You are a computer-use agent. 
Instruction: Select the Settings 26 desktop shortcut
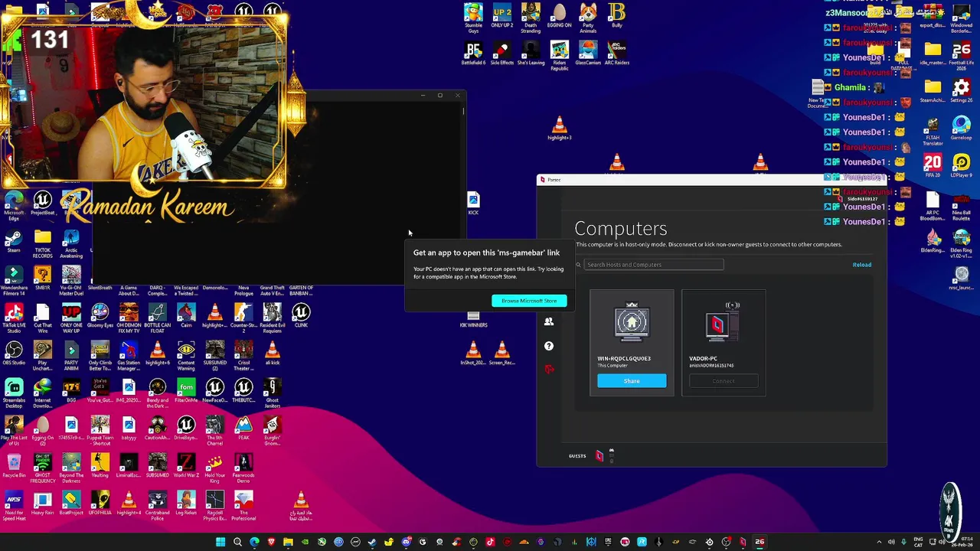[961, 90]
